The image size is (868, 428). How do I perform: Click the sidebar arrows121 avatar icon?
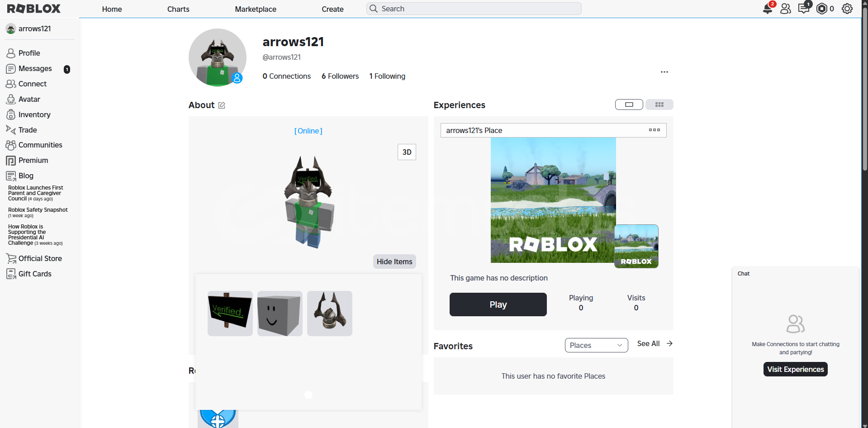click(11, 29)
